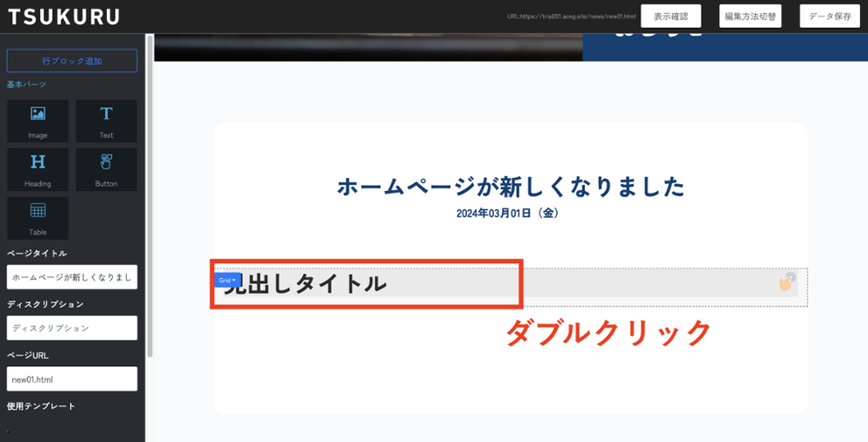Click the 行ブロック追加 button

tap(72, 61)
